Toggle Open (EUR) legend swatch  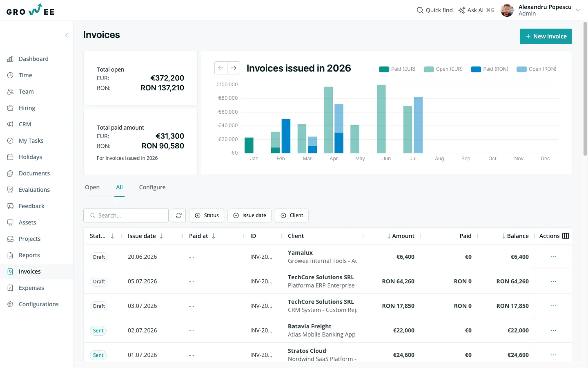[429, 69]
